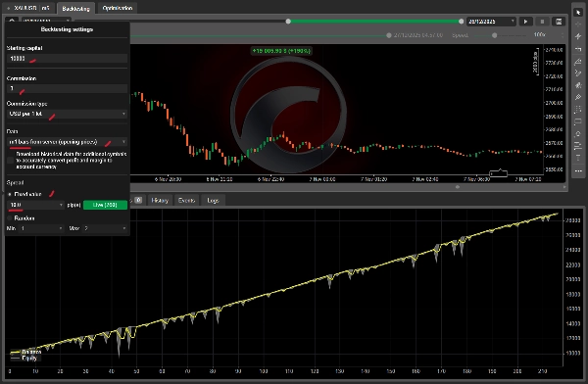Select the Fixed value spread radio button

tap(10, 194)
